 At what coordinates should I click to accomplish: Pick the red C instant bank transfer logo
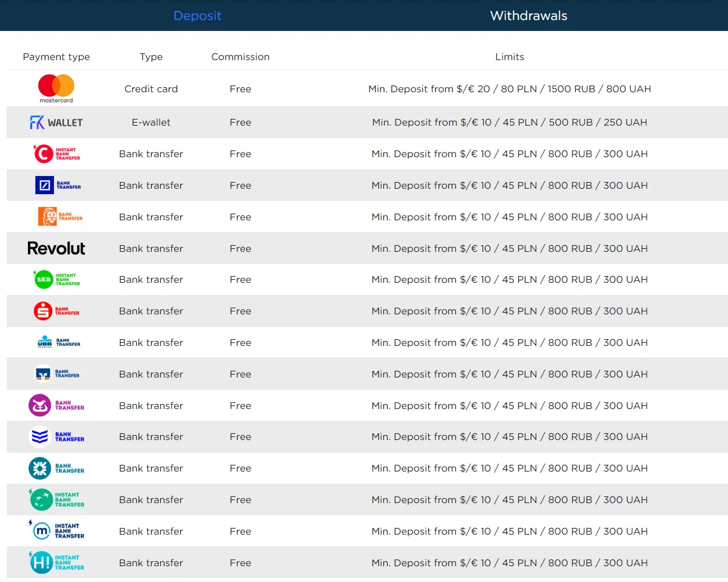56,154
